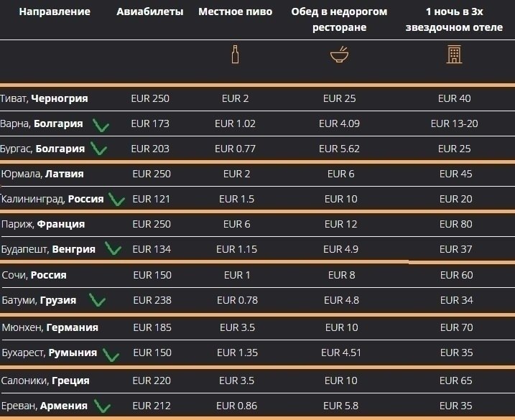Click the EUR 121 airfare for Калининград
This screenshot has height=420, width=515.
point(152,199)
